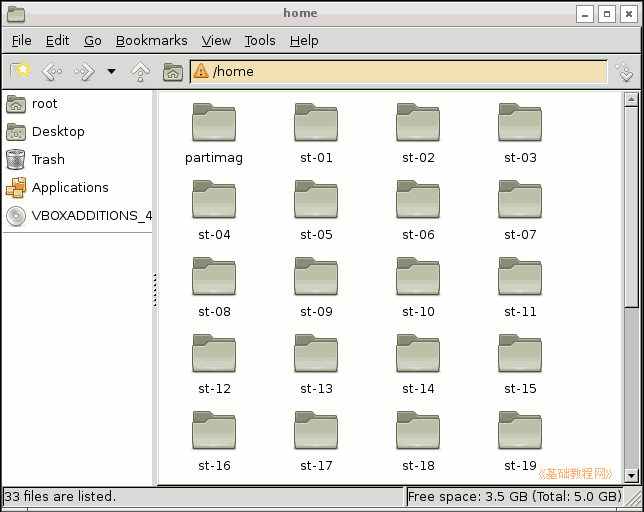Select the st-02 folder
644x512 pixels.
[418, 134]
